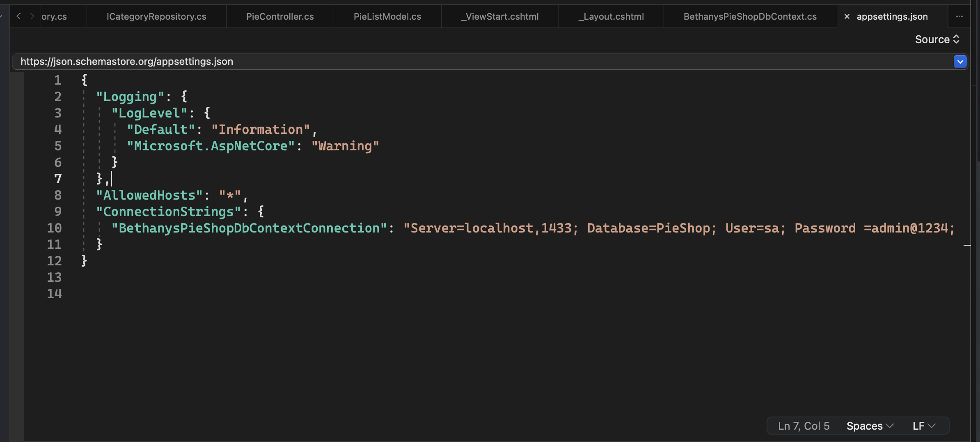Open the Source view mode selector
The width and height of the screenshot is (980, 442).
[x=937, y=39]
